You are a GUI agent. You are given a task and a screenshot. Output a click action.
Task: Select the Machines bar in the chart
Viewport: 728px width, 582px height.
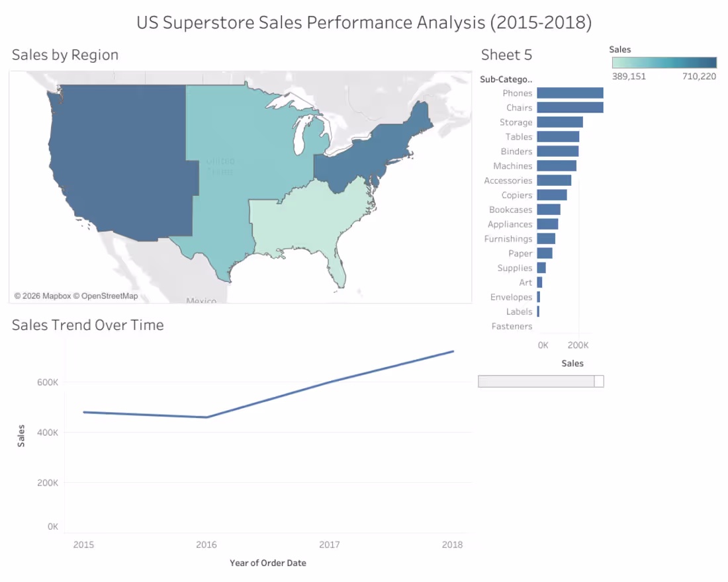pos(557,166)
